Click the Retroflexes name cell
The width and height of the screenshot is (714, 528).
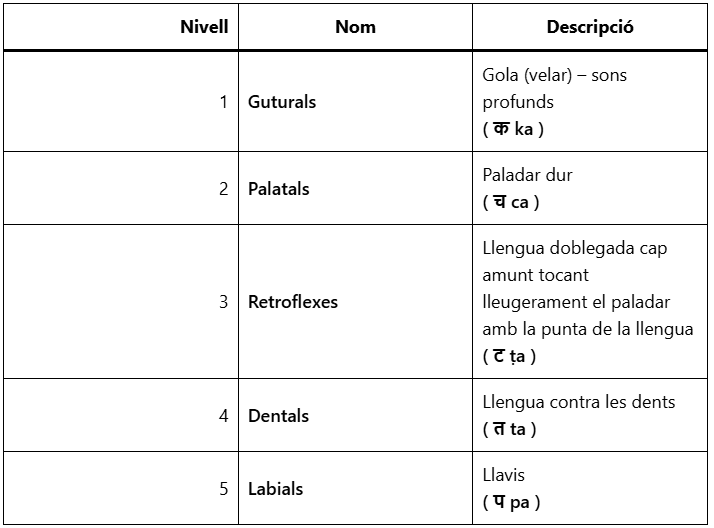[x=293, y=302]
